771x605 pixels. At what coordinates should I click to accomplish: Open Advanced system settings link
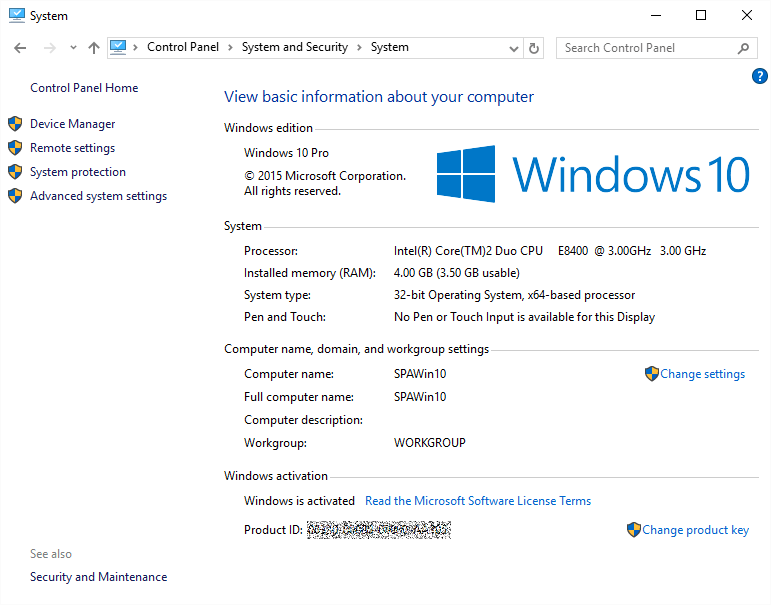(x=98, y=196)
